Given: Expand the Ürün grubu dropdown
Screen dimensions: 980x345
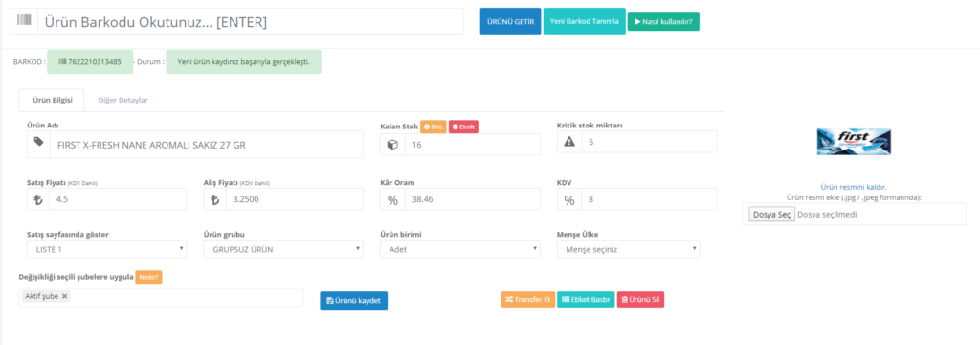Looking at the screenshot, I should click(283, 249).
